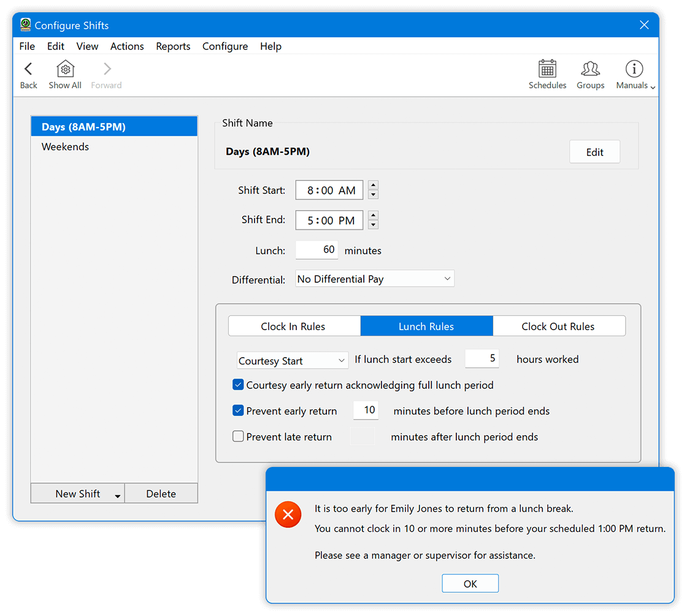
Task: Click the Prevent early return minutes field
Action: (366, 410)
